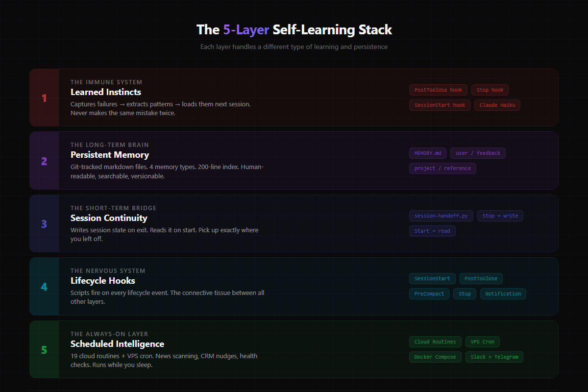Click the teal layer number 4
Screen dimensions: 588x392
(x=44, y=287)
